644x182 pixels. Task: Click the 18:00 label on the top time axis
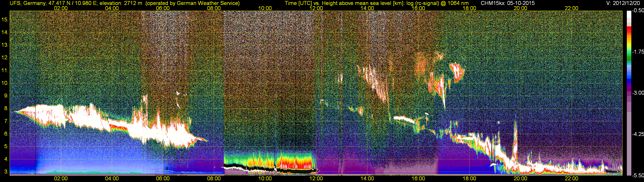coord(469,8)
